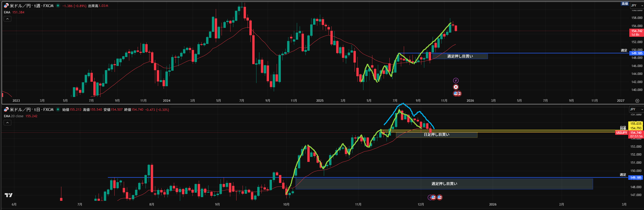Image resolution: width=644 pixels, height=210 pixels.
Task: Click the US flag event icon on weekly chart
Action: (x=456, y=93)
